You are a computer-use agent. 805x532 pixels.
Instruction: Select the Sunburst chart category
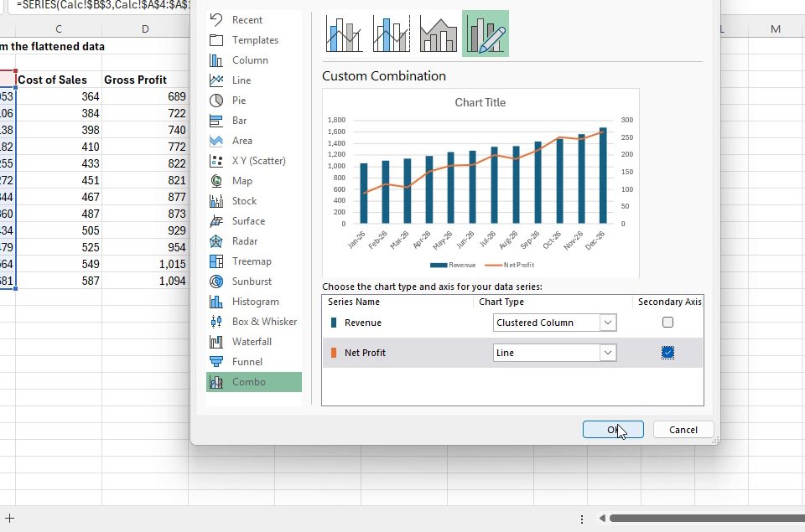(x=253, y=281)
